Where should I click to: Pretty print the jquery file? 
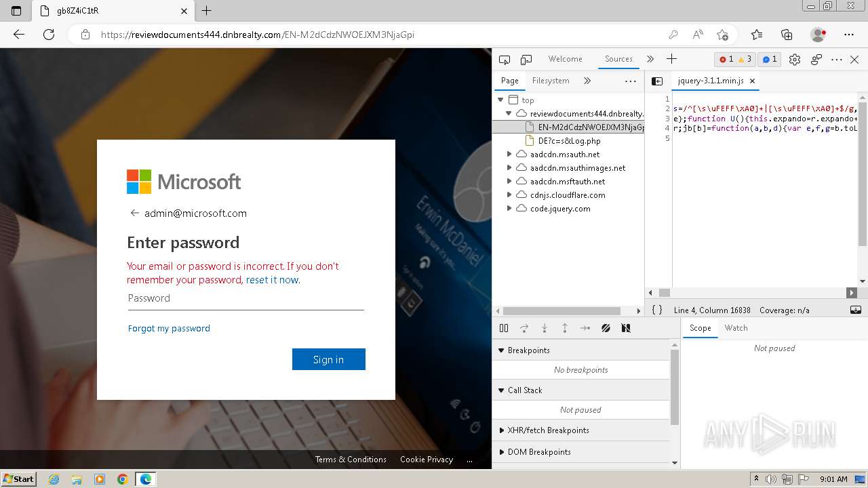657,310
